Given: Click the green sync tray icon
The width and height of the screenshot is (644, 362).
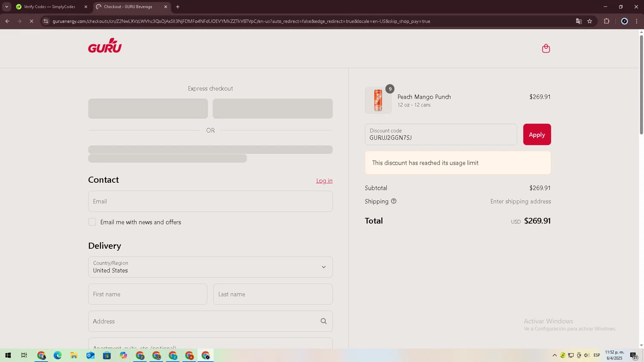Looking at the screenshot, I should tap(563, 355).
